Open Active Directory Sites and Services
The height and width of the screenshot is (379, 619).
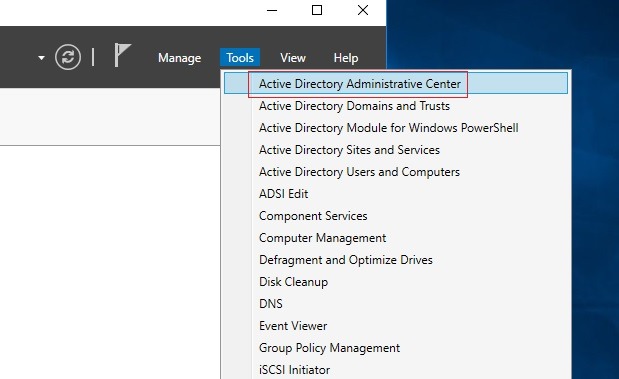pyautogui.click(x=396, y=150)
